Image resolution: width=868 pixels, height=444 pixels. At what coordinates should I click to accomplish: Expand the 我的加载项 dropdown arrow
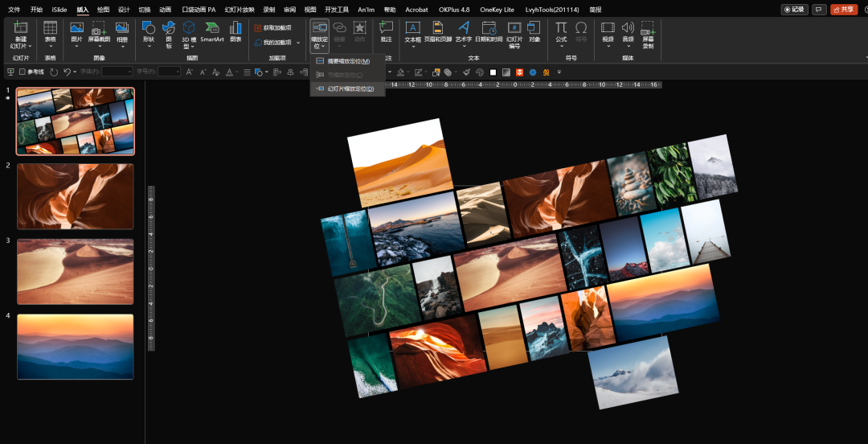tap(298, 43)
